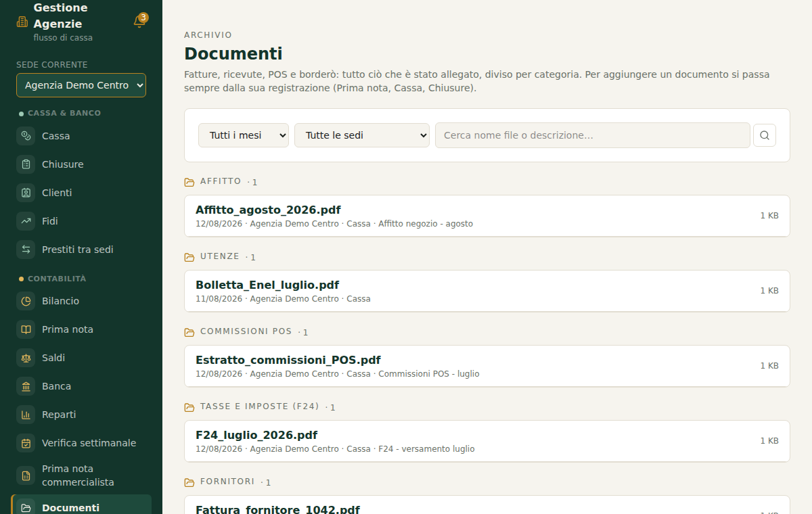Click the Prima nota commercialista sheet icon
812x514 pixels.
point(26,475)
